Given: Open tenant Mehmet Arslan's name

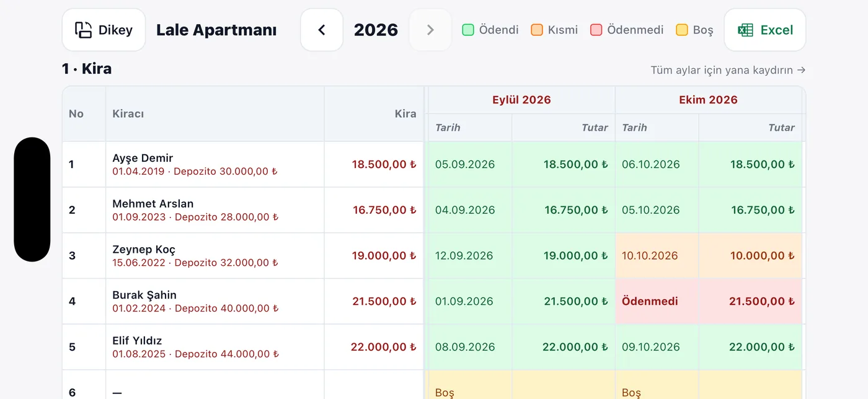Looking at the screenshot, I should tap(153, 203).
